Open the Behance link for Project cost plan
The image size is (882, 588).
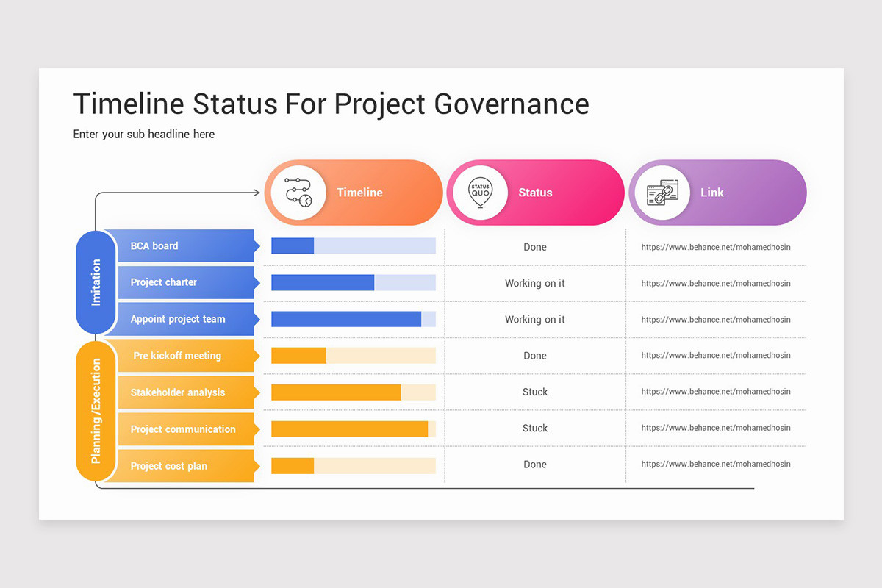point(716,464)
